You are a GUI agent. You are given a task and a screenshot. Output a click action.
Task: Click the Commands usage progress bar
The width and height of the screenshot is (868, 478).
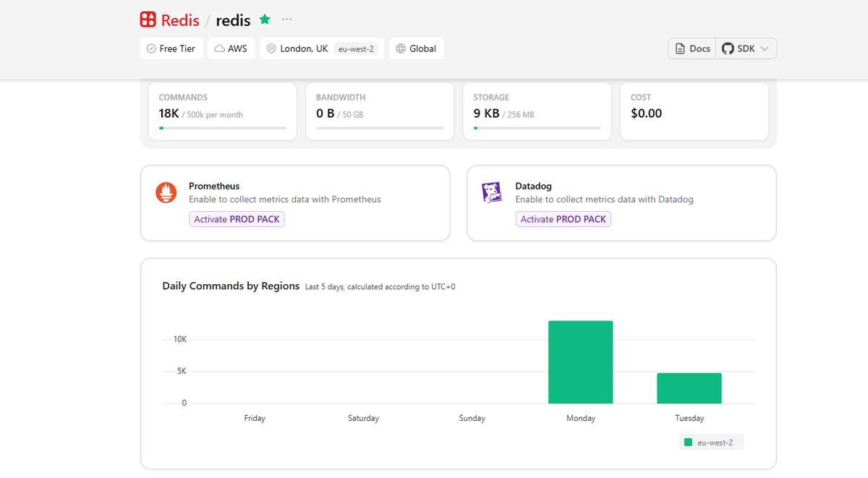pos(223,128)
